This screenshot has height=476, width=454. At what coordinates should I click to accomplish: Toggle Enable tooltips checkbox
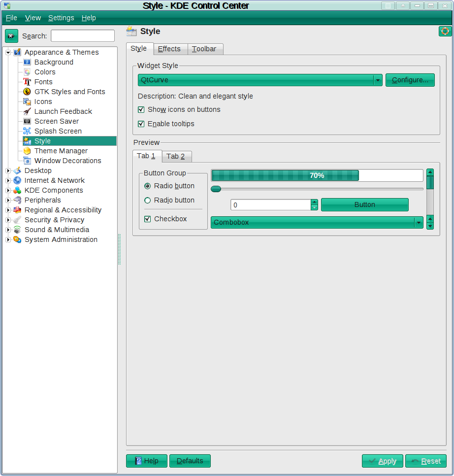pos(141,124)
